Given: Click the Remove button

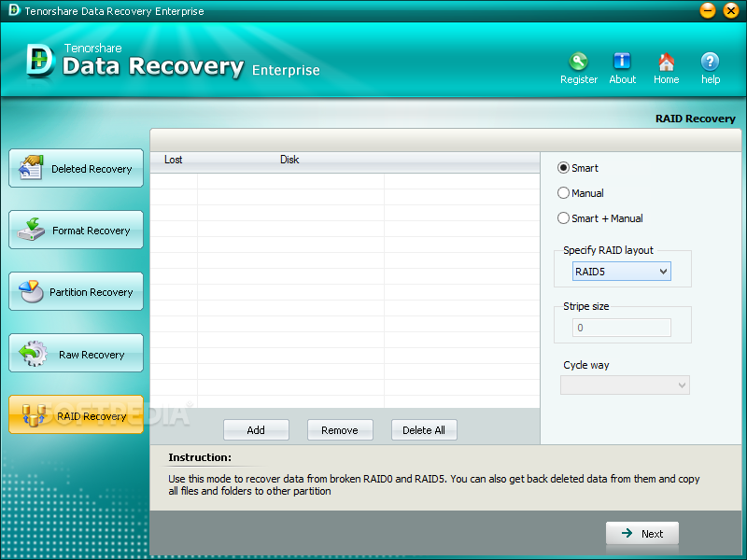Looking at the screenshot, I should click(x=340, y=430).
